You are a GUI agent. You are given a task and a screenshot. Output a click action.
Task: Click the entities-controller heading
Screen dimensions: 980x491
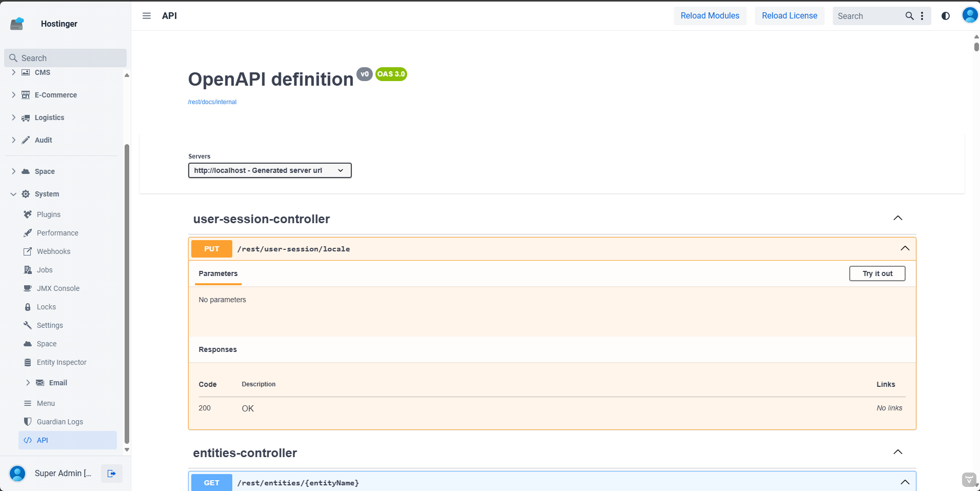click(x=245, y=453)
